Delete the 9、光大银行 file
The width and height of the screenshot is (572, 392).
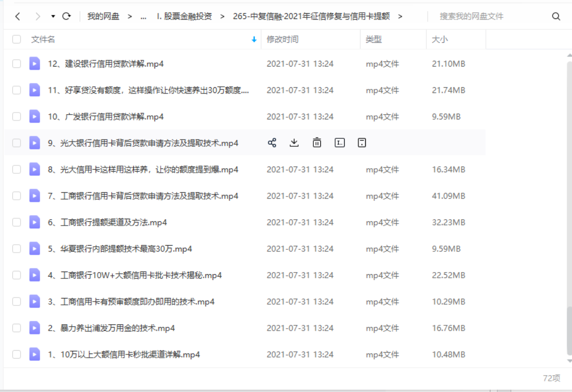point(317,143)
